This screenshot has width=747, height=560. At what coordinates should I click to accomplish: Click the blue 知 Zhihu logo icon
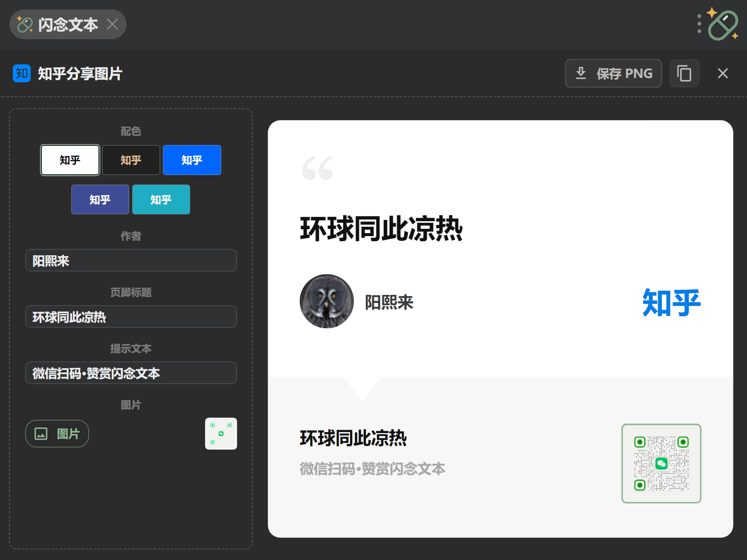22,73
